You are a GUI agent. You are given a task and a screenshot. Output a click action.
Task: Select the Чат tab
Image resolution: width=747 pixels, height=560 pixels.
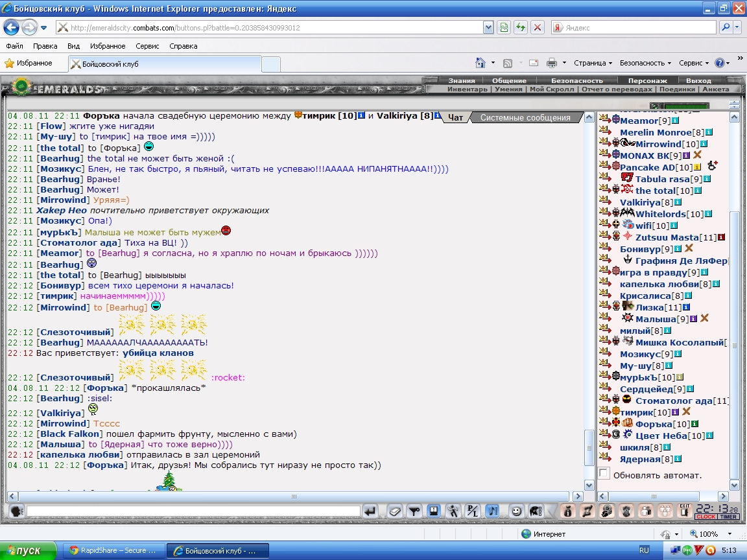(x=455, y=117)
